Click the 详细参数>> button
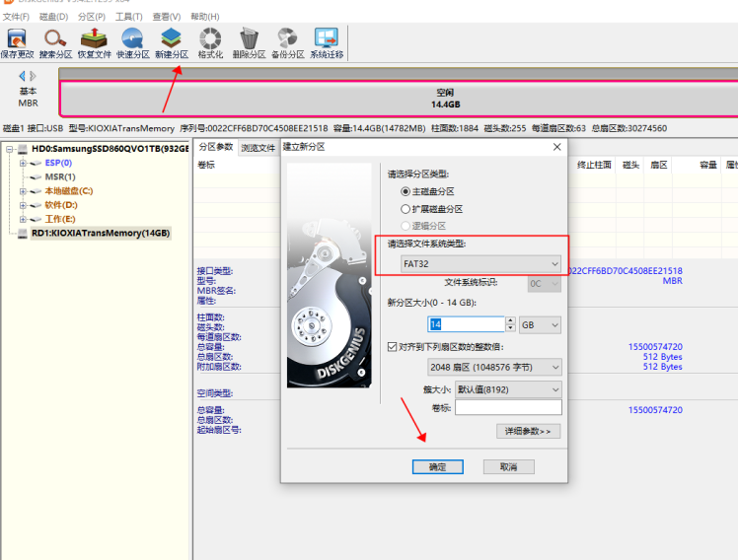 click(528, 431)
